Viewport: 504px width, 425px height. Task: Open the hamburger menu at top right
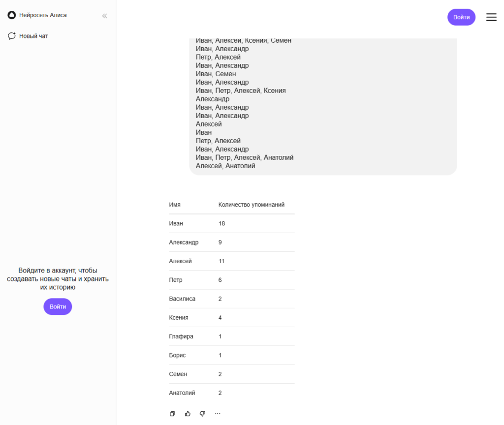(491, 17)
